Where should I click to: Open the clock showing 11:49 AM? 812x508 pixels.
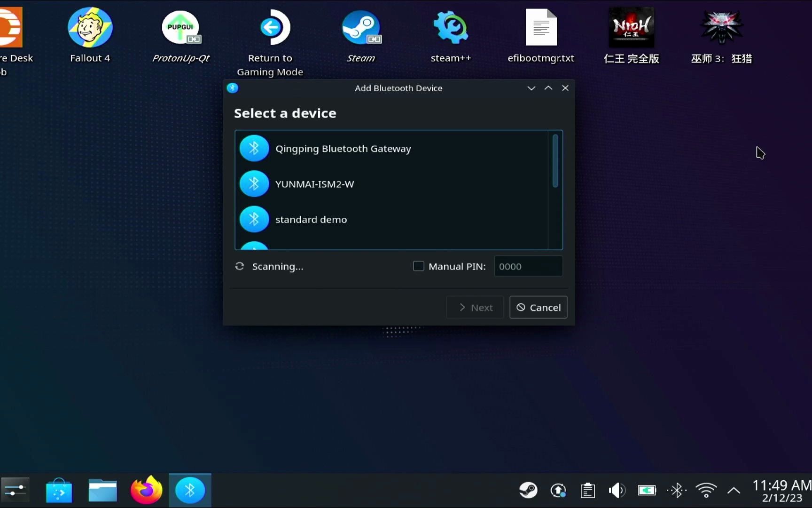coord(782,491)
